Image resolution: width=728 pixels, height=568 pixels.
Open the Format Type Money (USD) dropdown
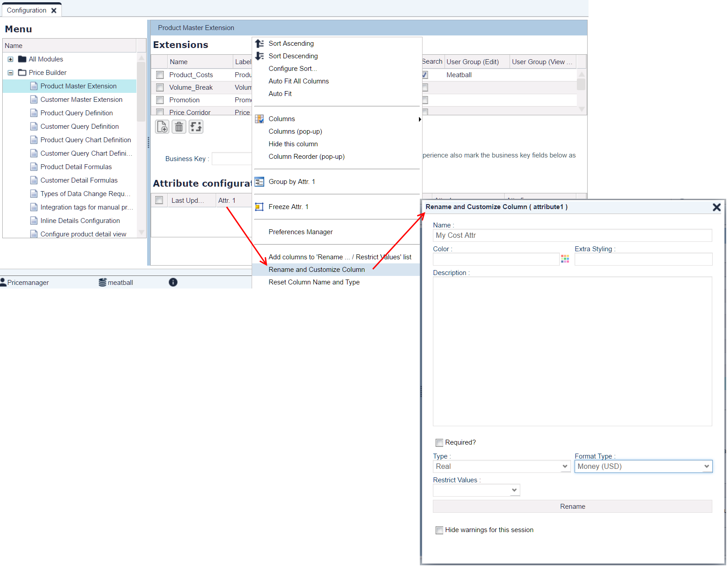tap(643, 467)
